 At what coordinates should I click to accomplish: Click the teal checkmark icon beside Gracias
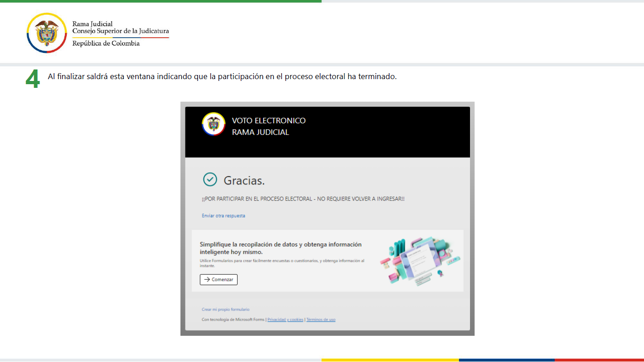coord(210,180)
